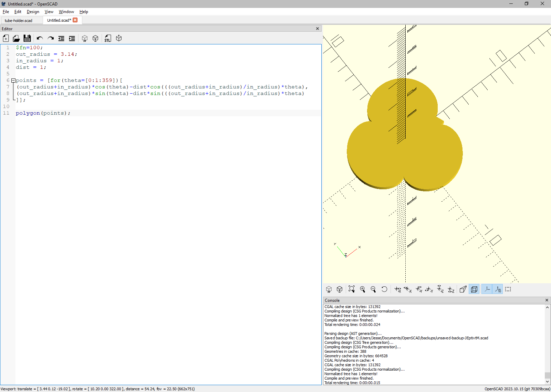Close the Untitled.scad tab

(x=75, y=20)
